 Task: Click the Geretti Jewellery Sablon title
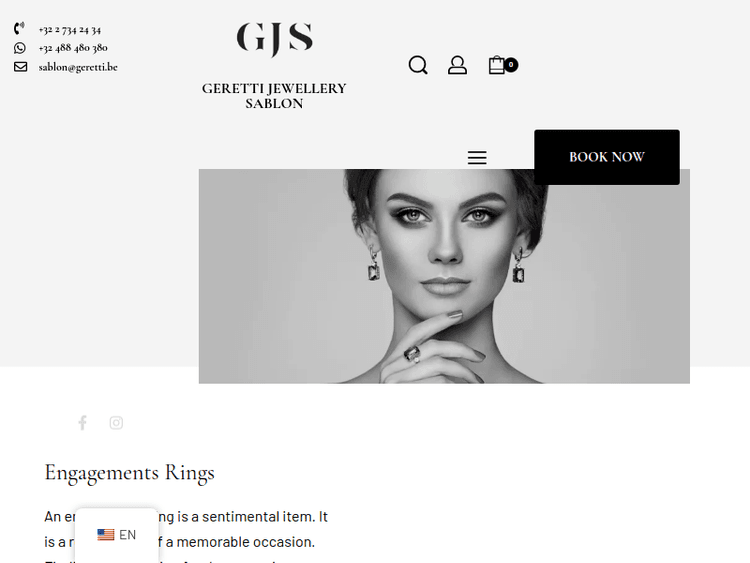click(x=274, y=96)
